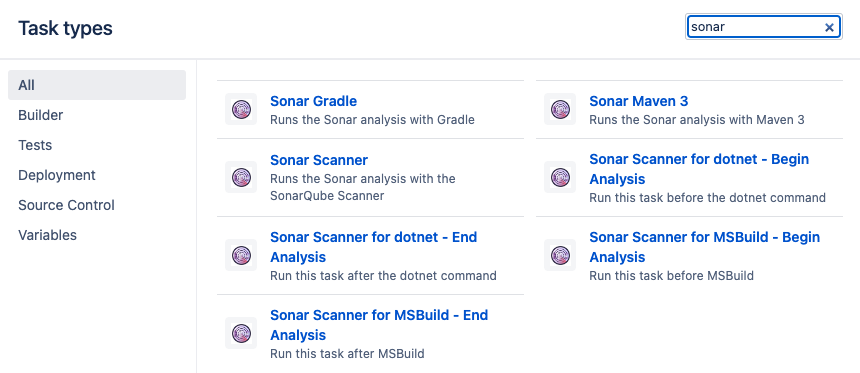Add the Sonar Scanner task link
The image size is (860, 373).
point(319,160)
